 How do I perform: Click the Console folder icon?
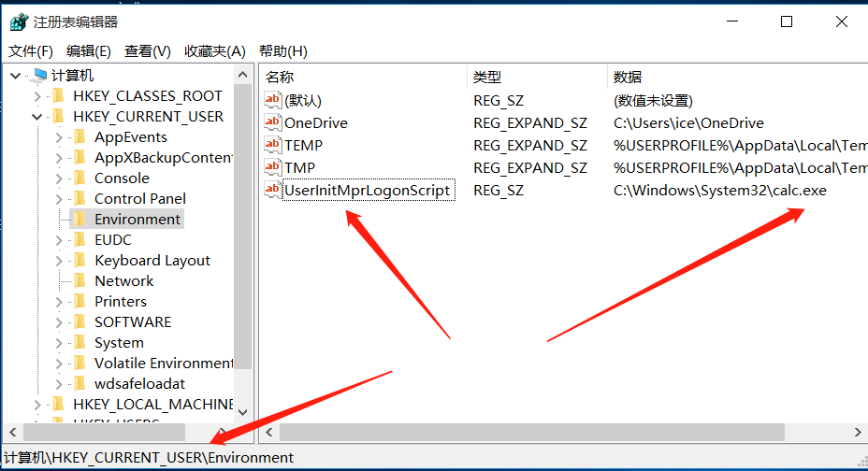80,178
